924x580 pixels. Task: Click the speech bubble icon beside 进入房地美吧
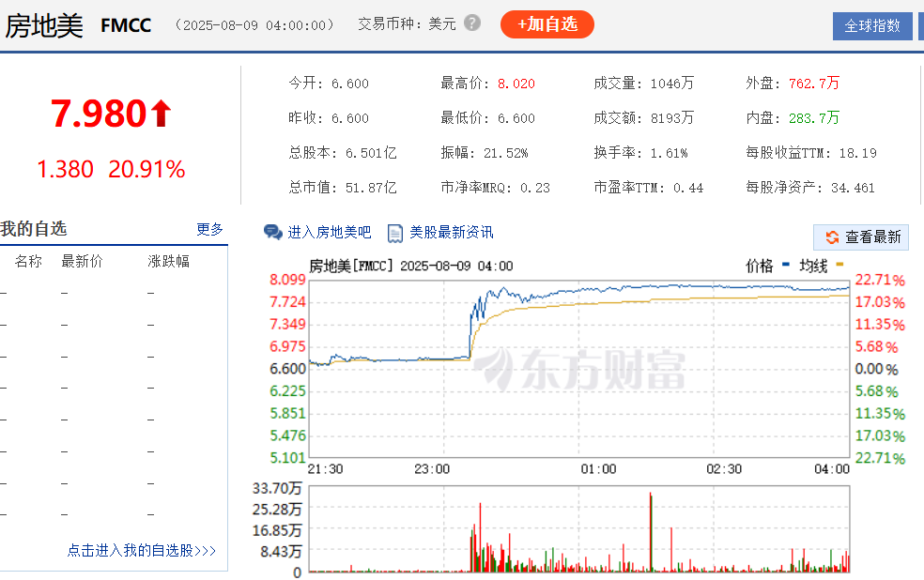(x=273, y=232)
